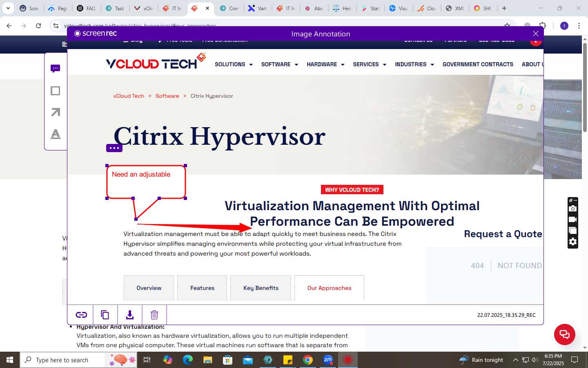
Task: Click the page vertical scrollbar thumb
Action: coord(585,87)
